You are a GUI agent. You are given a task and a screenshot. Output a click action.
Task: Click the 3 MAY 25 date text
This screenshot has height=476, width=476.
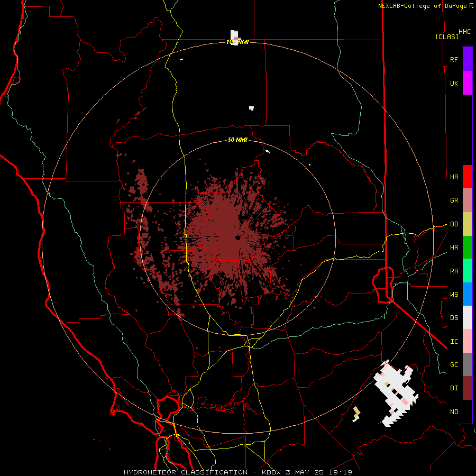click(305, 472)
